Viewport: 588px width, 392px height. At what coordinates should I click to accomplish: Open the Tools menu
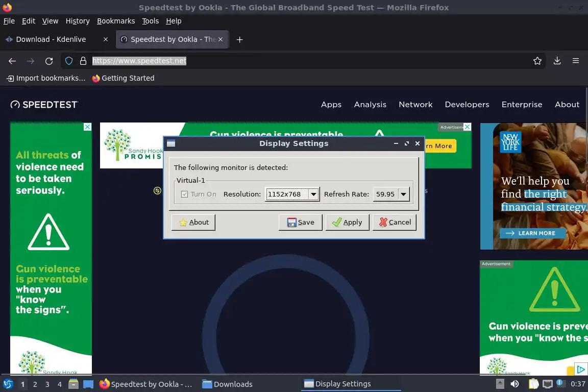[151, 21]
